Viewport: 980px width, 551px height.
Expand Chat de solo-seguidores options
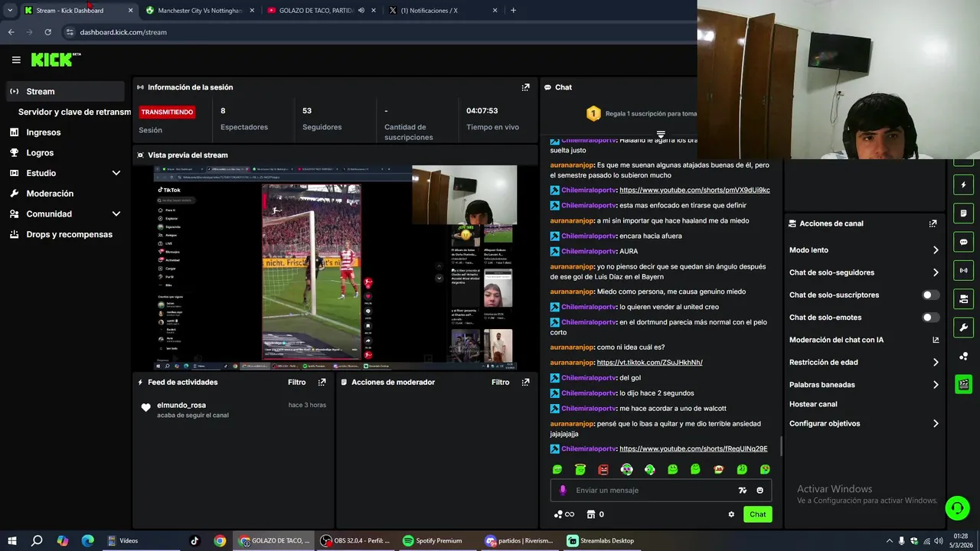coord(936,272)
